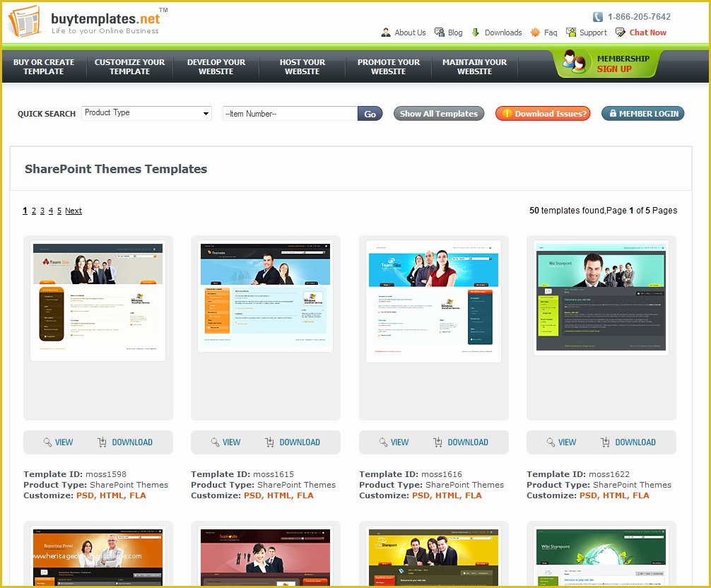Click the Member Login button
Image resolution: width=711 pixels, height=588 pixels.
point(643,113)
